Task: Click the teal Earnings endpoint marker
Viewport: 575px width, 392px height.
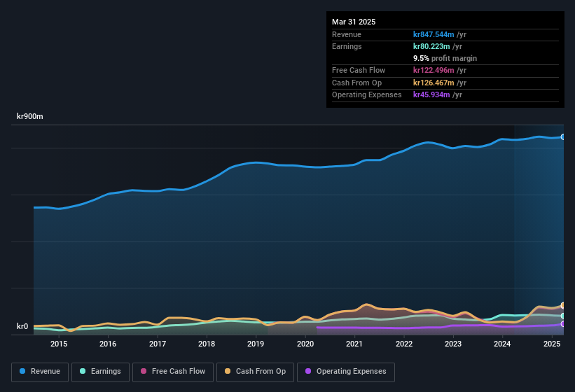Action: tap(562, 316)
